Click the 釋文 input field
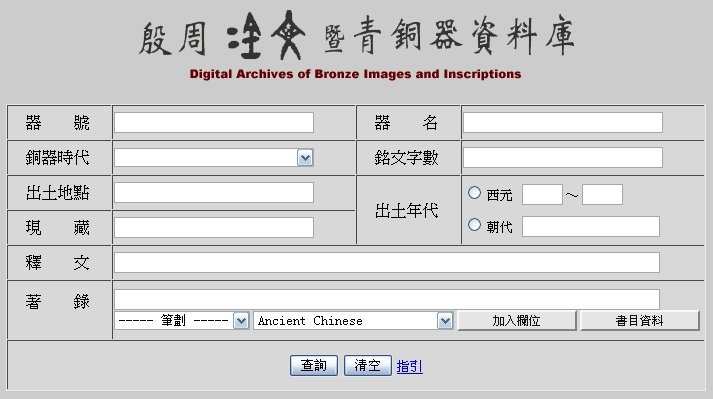Screen dimensions: 713x399 [x=387, y=263]
